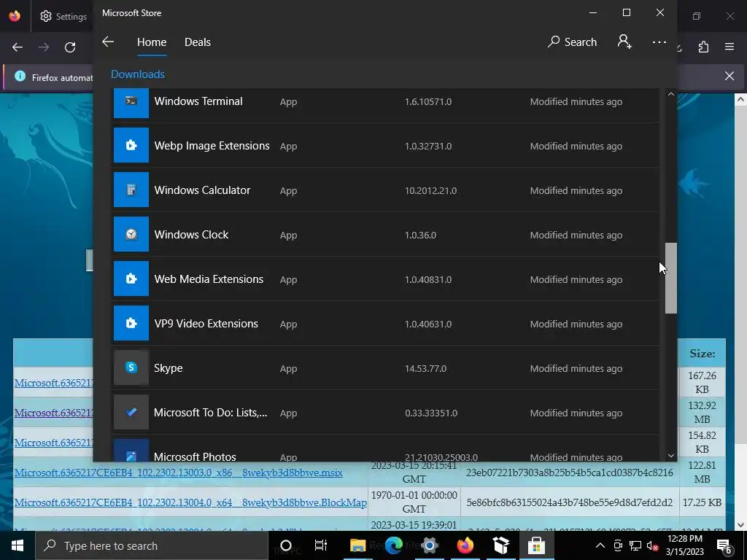
Task: Switch to the Deals tab
Action: 197,42
